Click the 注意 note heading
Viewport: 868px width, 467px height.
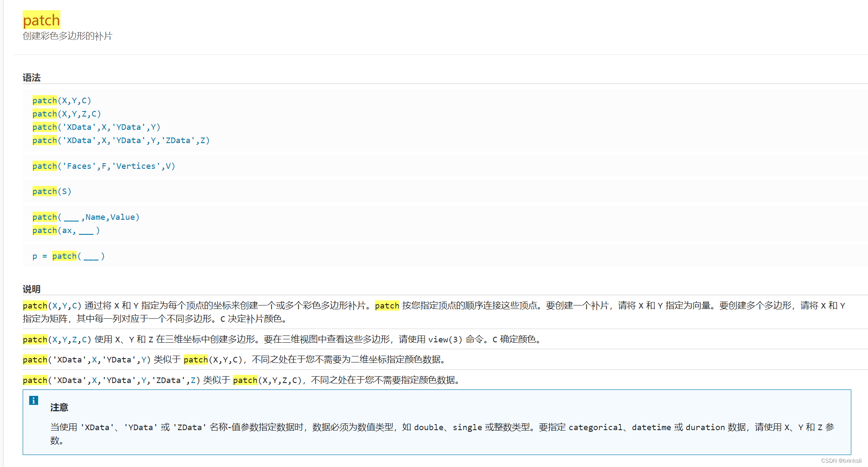pyautogui.click(x=59, y=407)
